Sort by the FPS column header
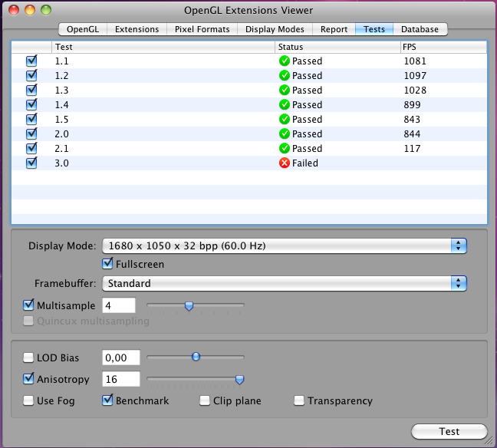The image size is (497, 448). (443, 47)
